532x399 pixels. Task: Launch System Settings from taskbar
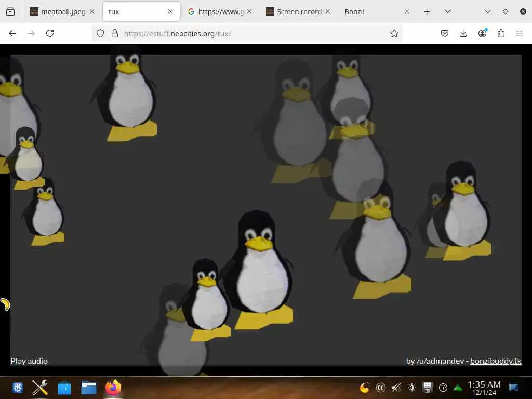(39, 388)
